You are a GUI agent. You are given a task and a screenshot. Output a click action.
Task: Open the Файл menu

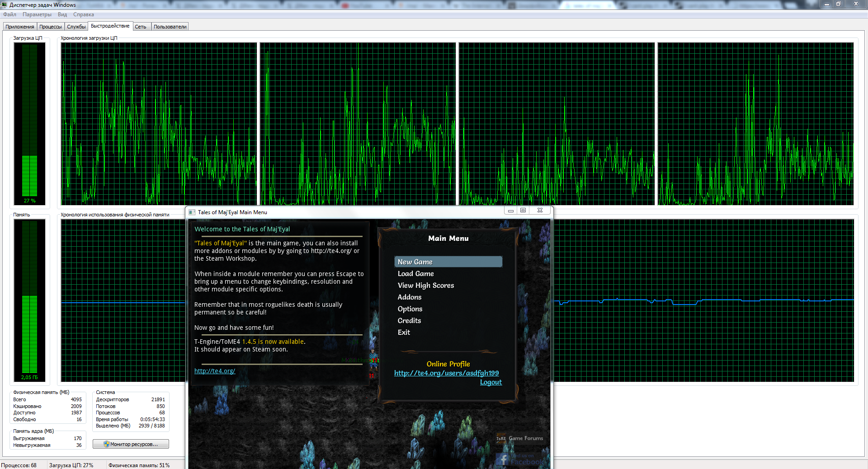tap(9, 14)
